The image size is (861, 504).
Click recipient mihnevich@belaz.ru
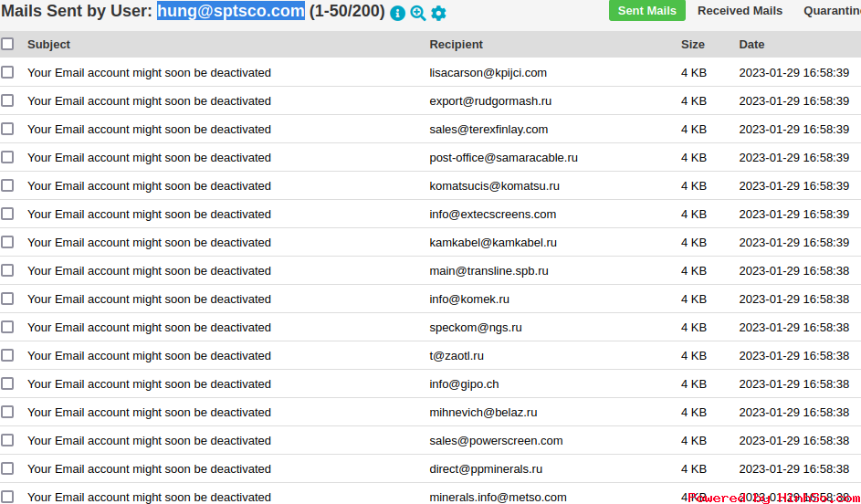point(483,412)
